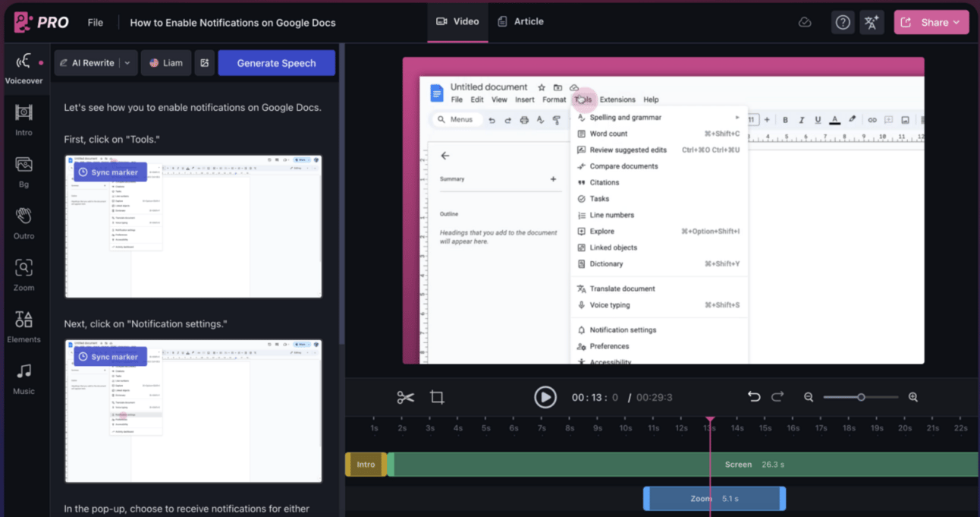Screen dimensions: 980x517
Task: Click the translate language icon
Action: tap(872, 22)
